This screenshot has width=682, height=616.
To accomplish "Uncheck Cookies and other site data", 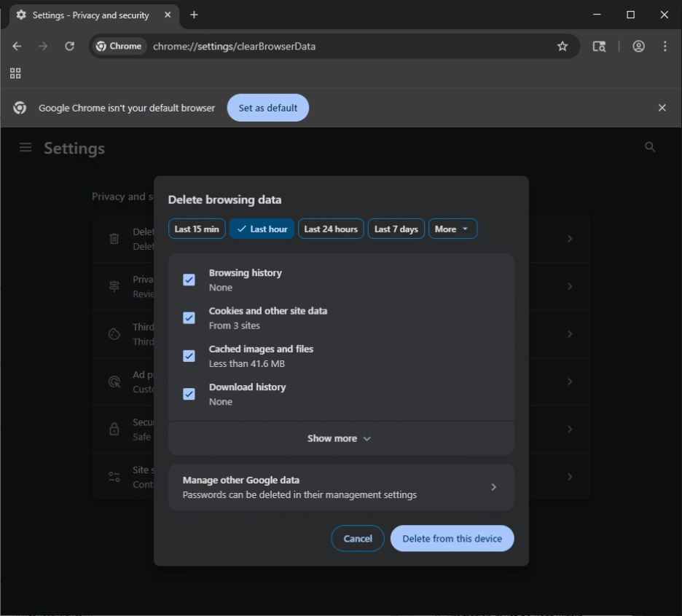I will [x=189, y=318].
